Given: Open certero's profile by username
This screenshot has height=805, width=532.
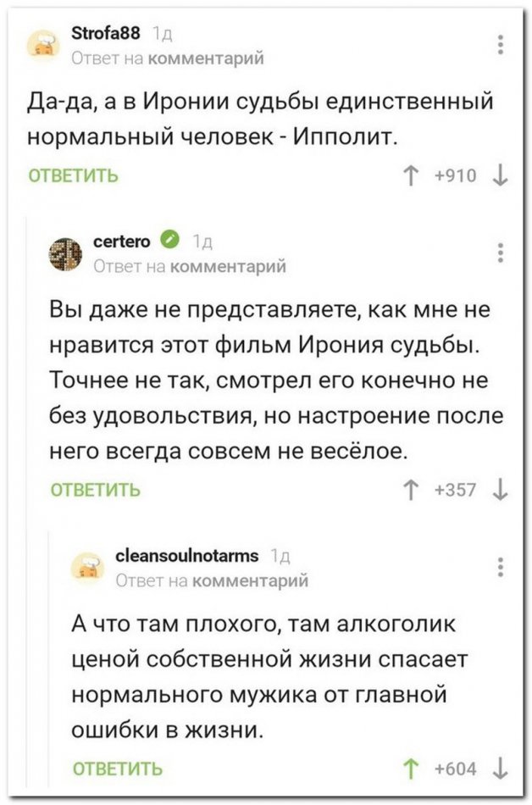Looking at the screenshot, I should (127, 242).
